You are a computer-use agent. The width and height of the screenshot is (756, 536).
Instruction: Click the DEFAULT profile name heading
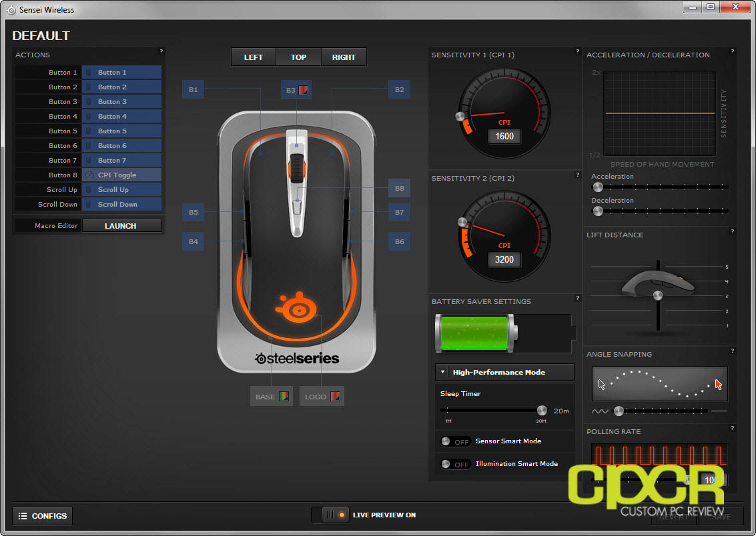pyautogui.click(x=41, y=35)
